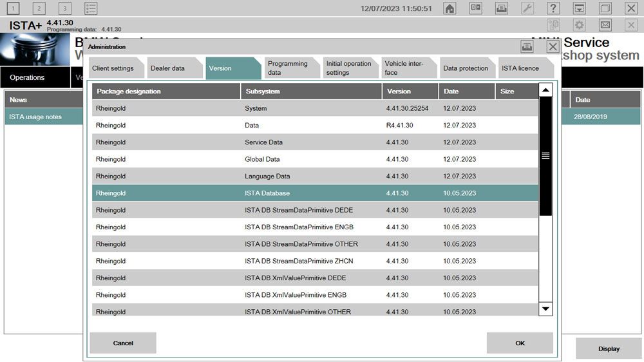Select ISTA DB XmlValuePrimitive ENGB row

315,295
